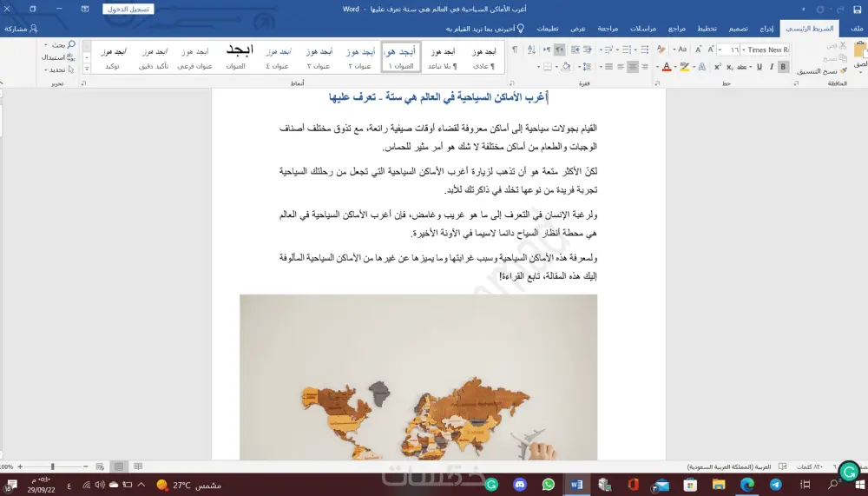Select the بلا تباعد style
The height and width of the screenshot is (496, 868).
click(x=443, y=57)
